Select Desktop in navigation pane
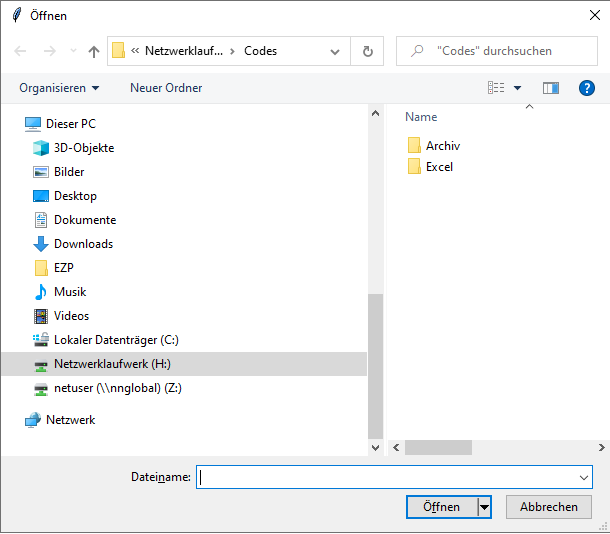 click(75, 196)
